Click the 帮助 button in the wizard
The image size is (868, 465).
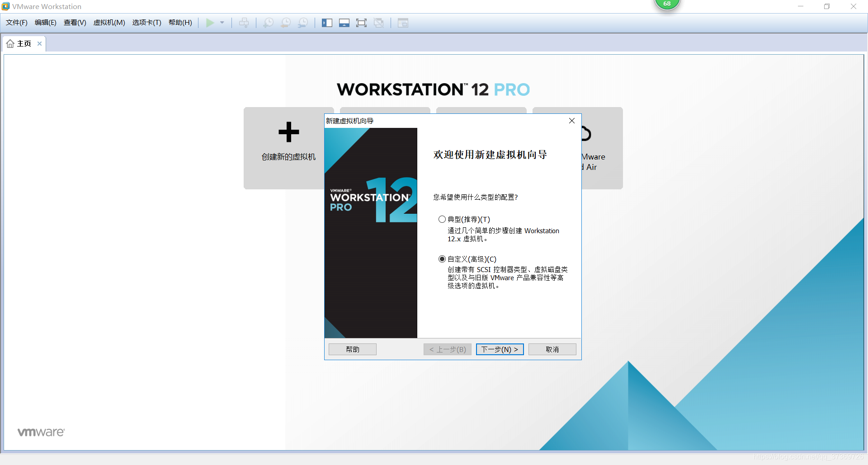tap(353, 349)
